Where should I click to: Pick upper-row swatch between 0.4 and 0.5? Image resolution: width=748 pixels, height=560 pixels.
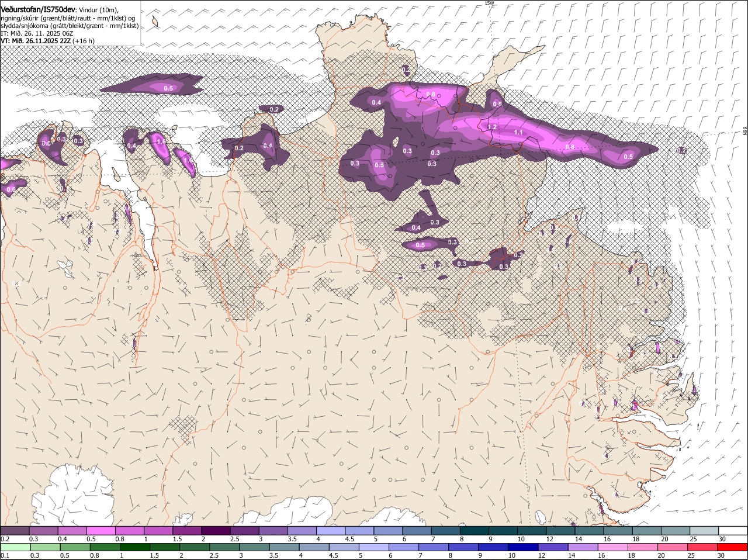tap(72, 530)
